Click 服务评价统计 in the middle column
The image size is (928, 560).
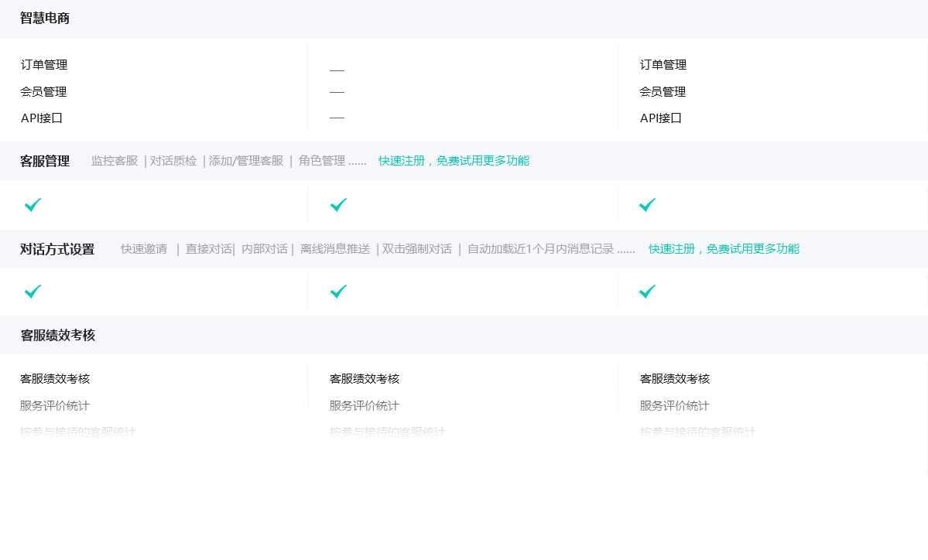[365, 406]
